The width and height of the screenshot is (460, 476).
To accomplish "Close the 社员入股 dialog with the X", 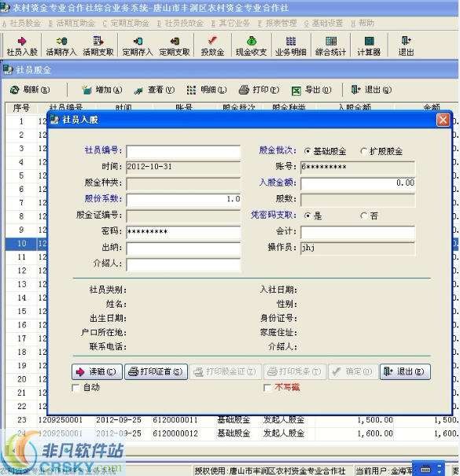I will point(443,120).
